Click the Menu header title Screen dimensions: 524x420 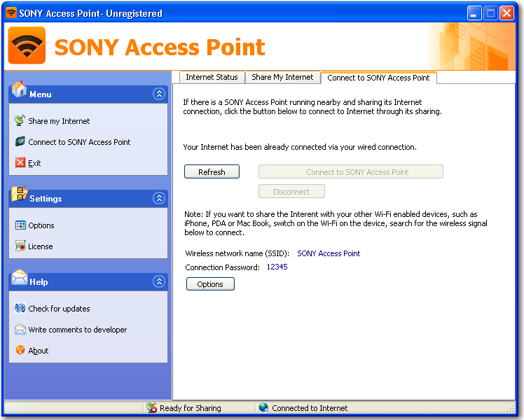(x=41, y=94)
